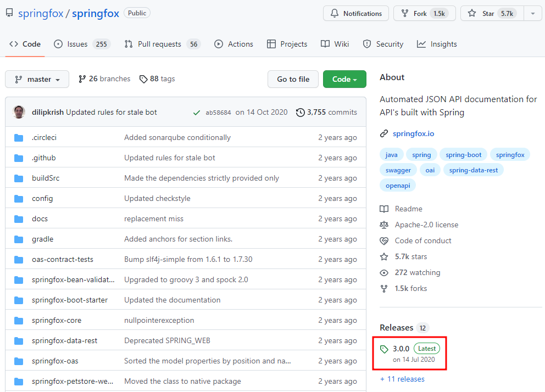
Task: Open the Wiki tab
Action: point(335,44)
